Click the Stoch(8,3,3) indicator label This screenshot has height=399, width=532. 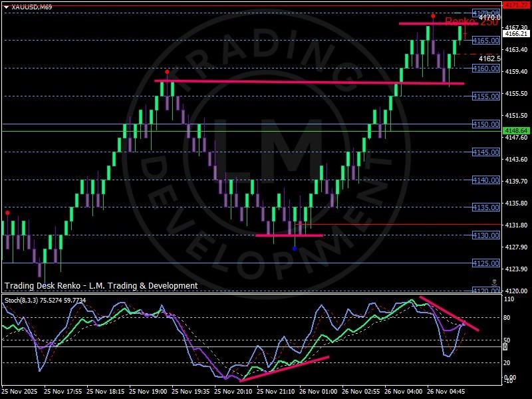pos(45,301)
